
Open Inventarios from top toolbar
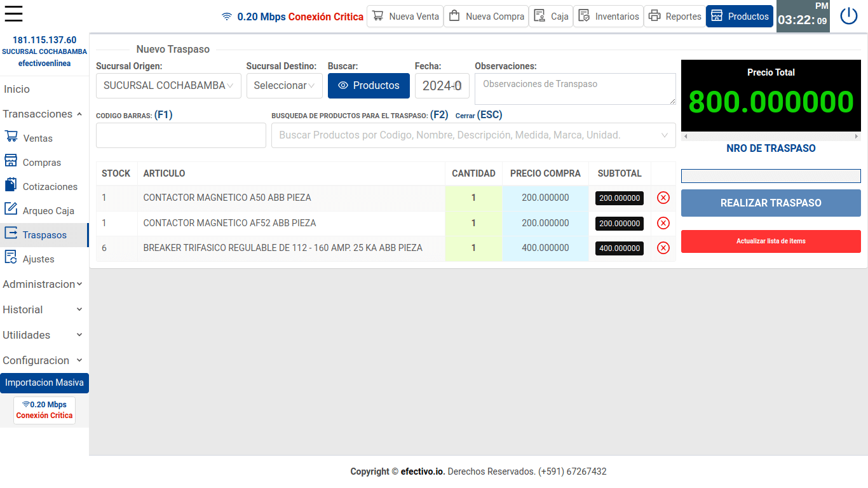click(608, 16)
